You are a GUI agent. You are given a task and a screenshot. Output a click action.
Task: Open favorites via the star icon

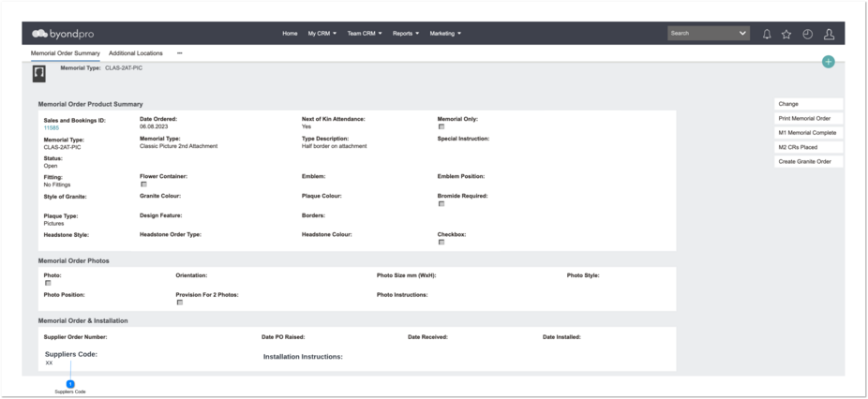point(786,34)
